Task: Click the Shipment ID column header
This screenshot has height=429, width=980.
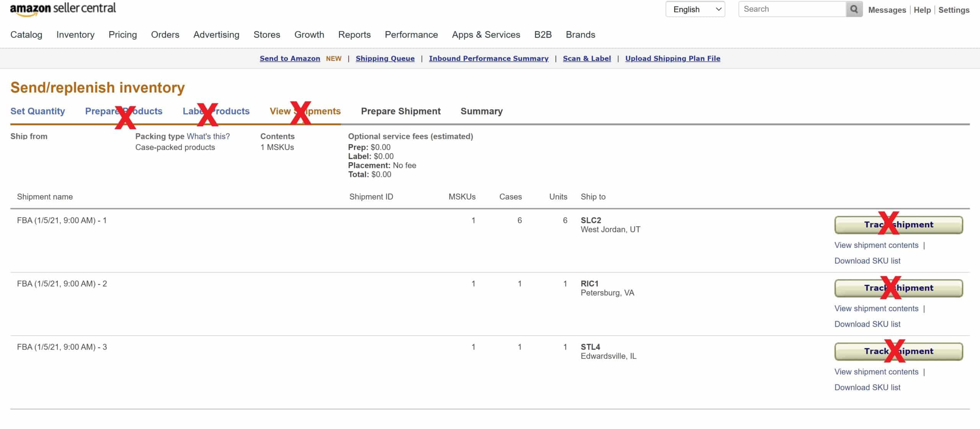Action: pyautogui.click(x=371, y=197)
